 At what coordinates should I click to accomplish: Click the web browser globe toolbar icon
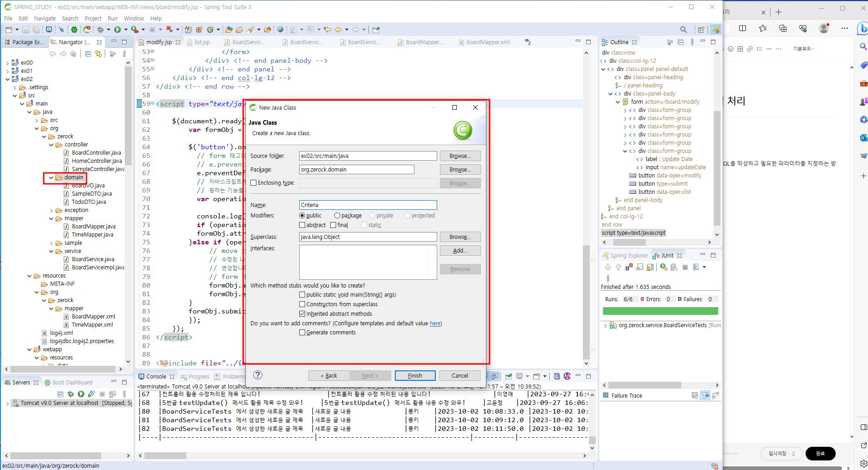[x=281, y=30]
